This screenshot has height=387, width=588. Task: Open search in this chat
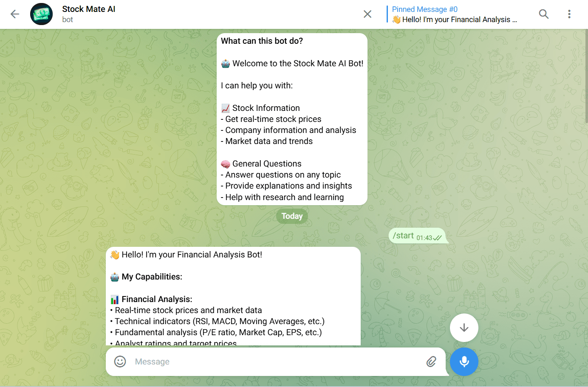click(544, 14)
